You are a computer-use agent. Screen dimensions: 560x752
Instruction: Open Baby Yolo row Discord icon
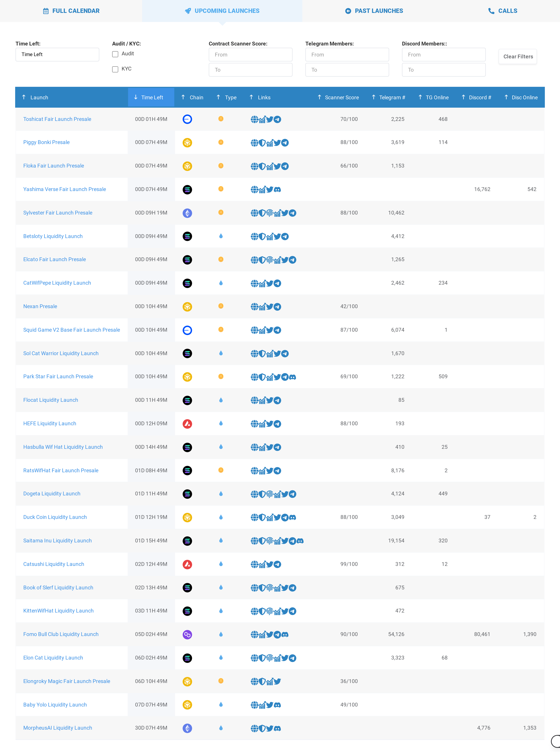[277, 705]
